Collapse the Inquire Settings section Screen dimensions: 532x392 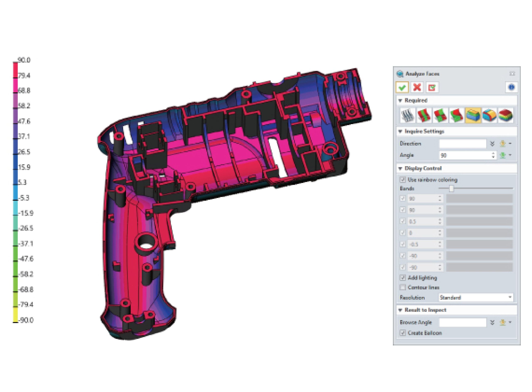(x=400, y=131)
